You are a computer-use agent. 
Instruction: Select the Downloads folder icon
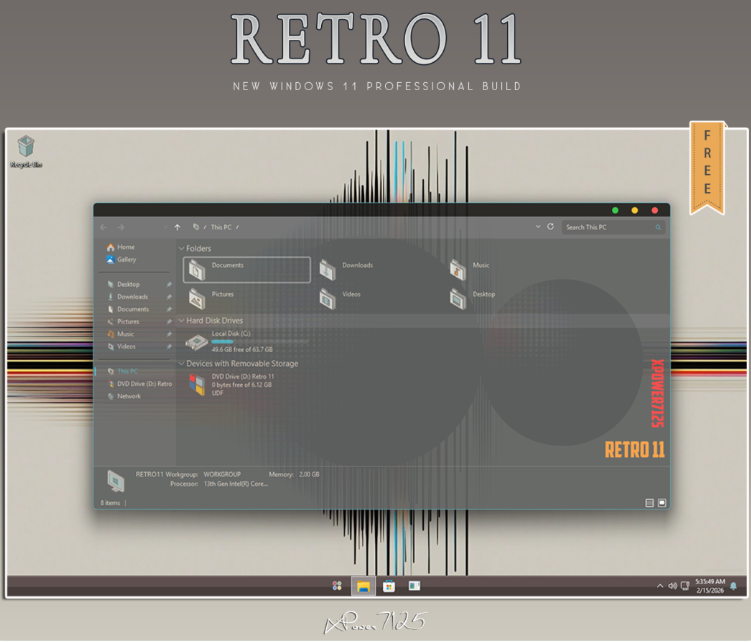click(328, 270)
